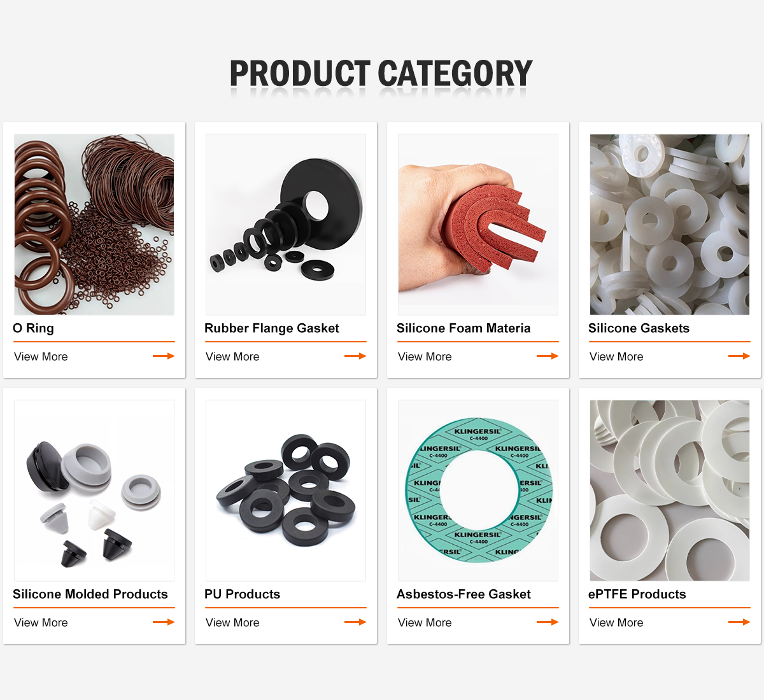Screen dimensions: 764x700
Task: Open the O Ring product image
Action: click(x=94, y=225)
